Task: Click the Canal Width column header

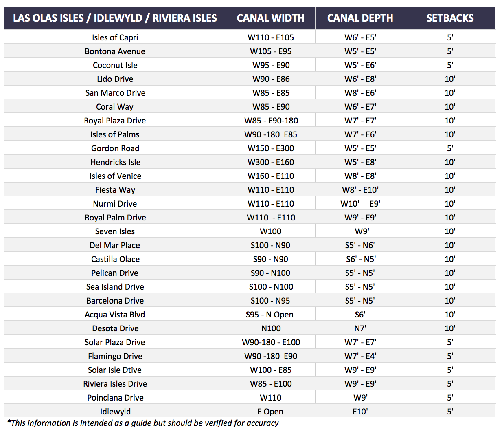Action: pyautogui.click(x=271, y=18)
